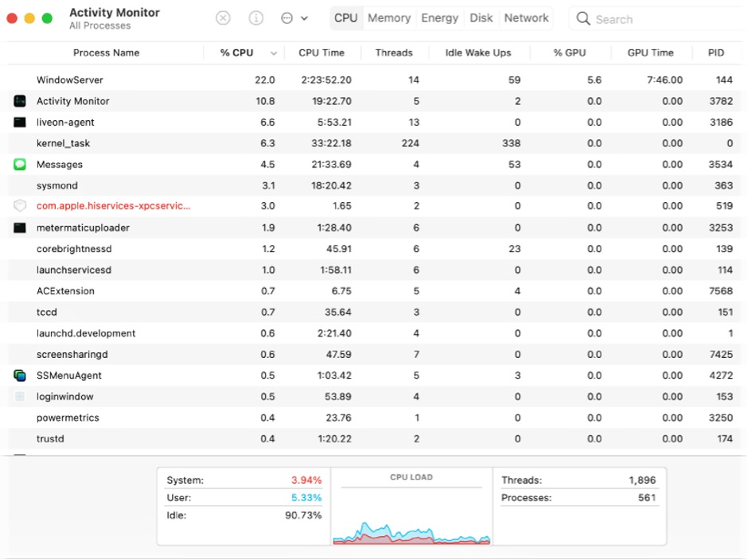This screenshot has width=748, height=560.
Task: Click the process info (i) icon
Action: 255,17
